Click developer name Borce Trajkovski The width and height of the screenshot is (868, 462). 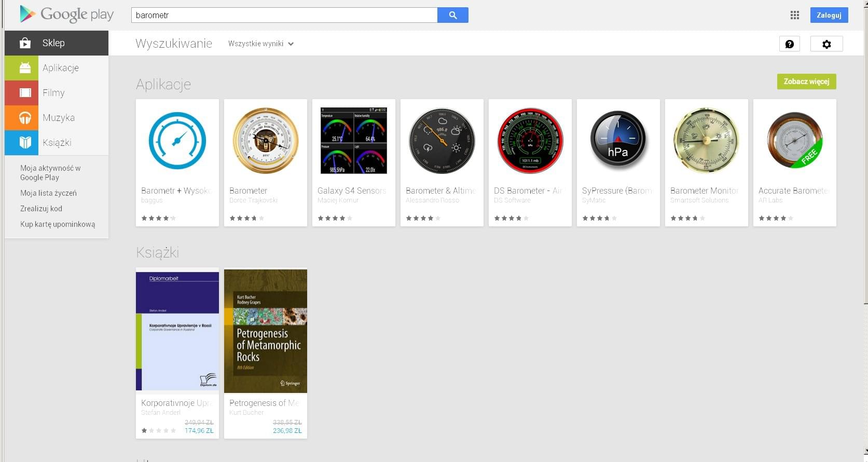253,200
